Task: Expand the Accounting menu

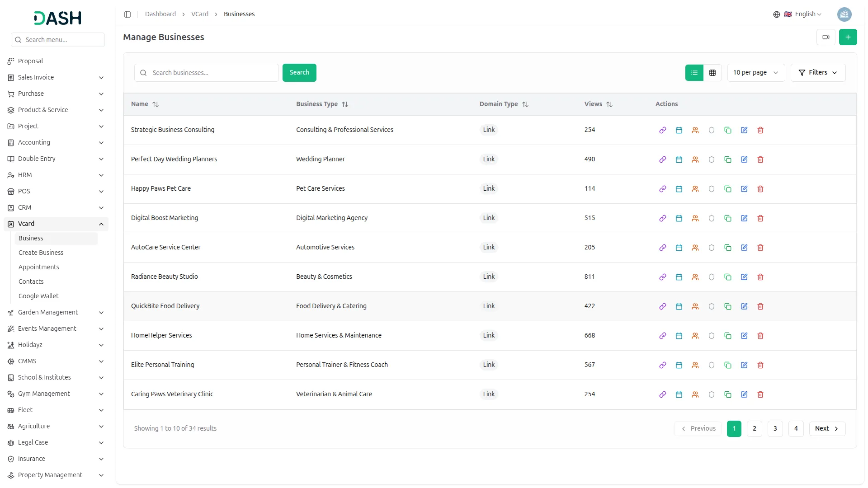Action: click(x=56, y=143)
